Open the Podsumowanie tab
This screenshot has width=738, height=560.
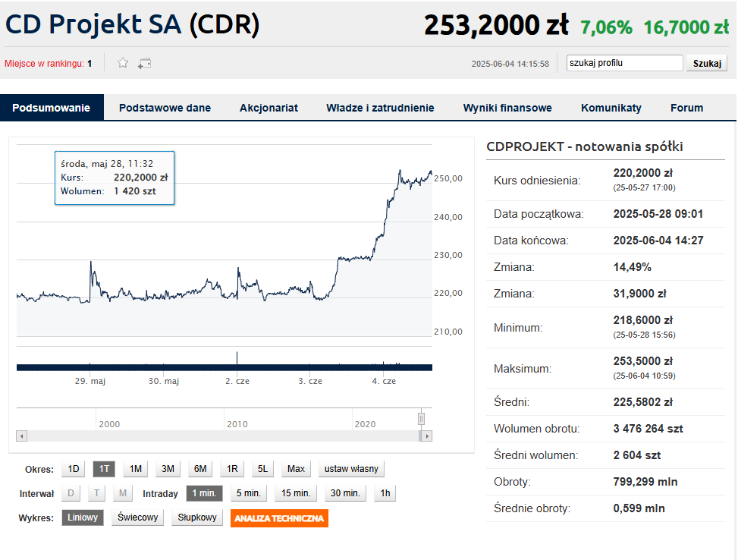[52, 108]
